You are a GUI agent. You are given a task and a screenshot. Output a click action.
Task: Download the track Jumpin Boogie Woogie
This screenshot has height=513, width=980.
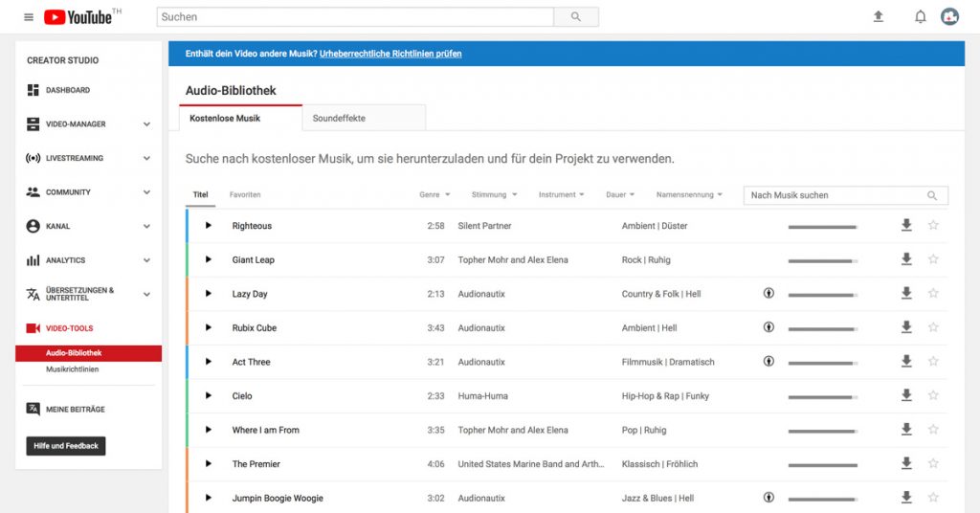point(906,498)
